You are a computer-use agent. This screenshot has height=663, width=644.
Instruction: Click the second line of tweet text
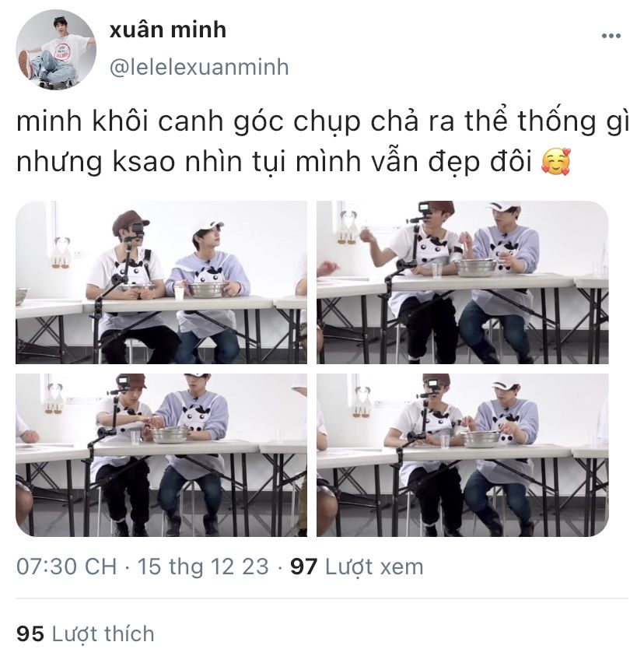(x=294, y=162)
